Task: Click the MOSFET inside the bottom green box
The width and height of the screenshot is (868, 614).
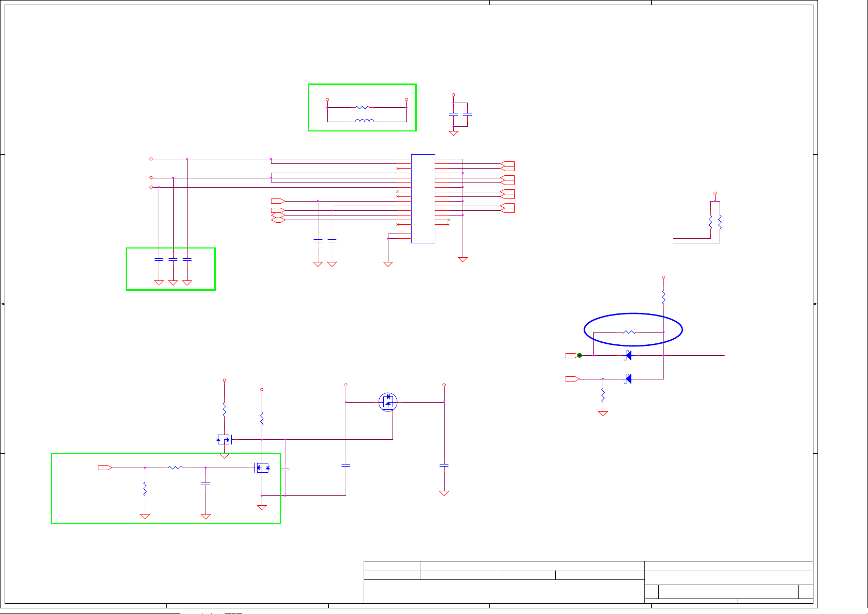Action: (263, 468)
